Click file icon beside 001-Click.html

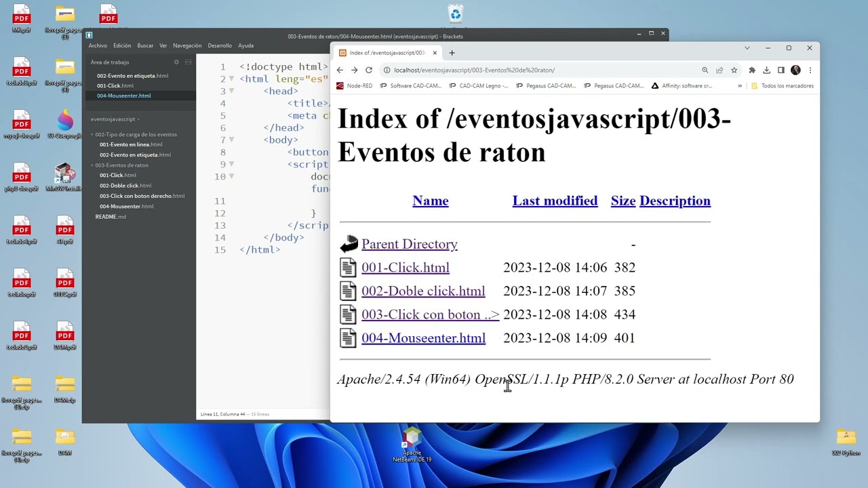click(x=348, y=268)
